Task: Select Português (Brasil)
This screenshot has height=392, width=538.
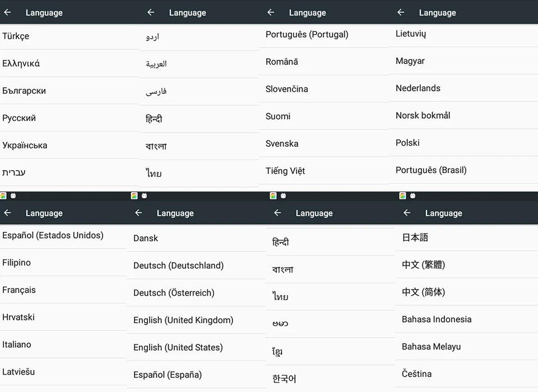Action: point(431,170)
